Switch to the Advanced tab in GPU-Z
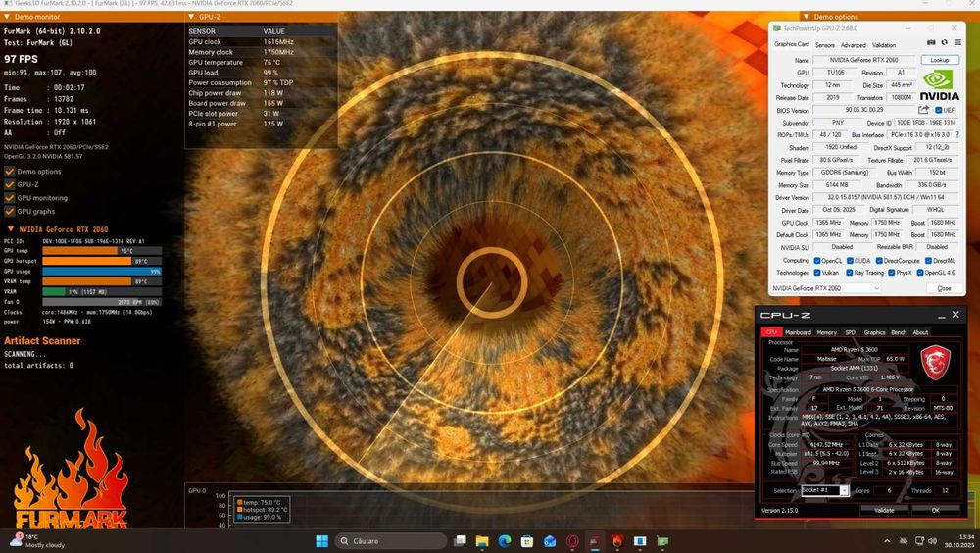Screen dimensions: 980x553 (854, 45)
